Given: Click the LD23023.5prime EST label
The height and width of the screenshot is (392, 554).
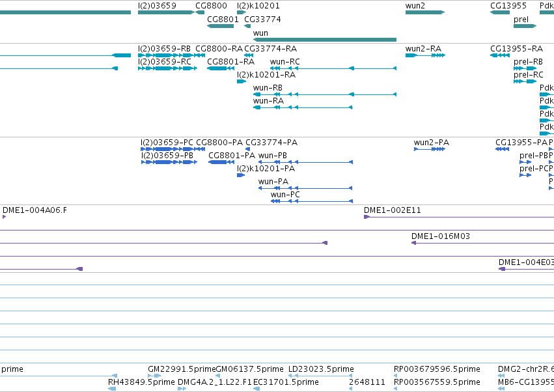Looking at the screenshot, I should (321, 369).
